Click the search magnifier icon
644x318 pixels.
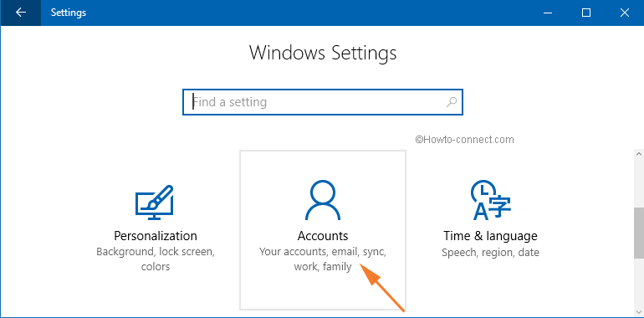(452, 102)
